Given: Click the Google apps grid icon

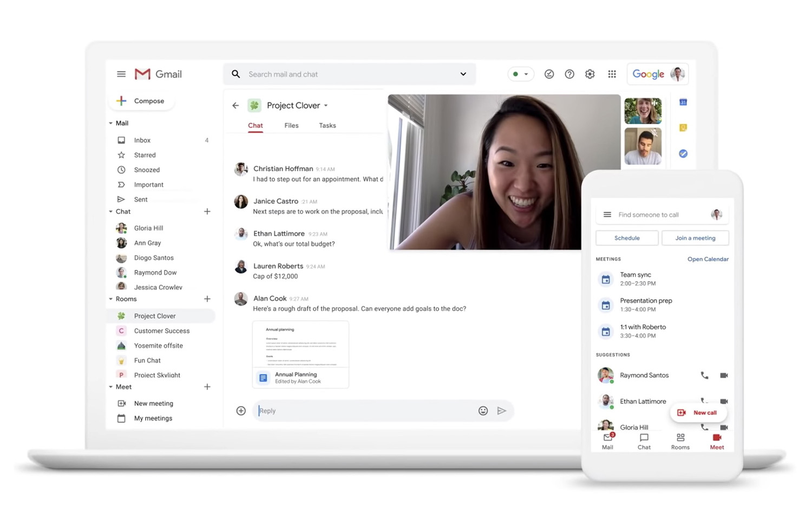Looking at the screenshot, I should [x=612, y=74].
